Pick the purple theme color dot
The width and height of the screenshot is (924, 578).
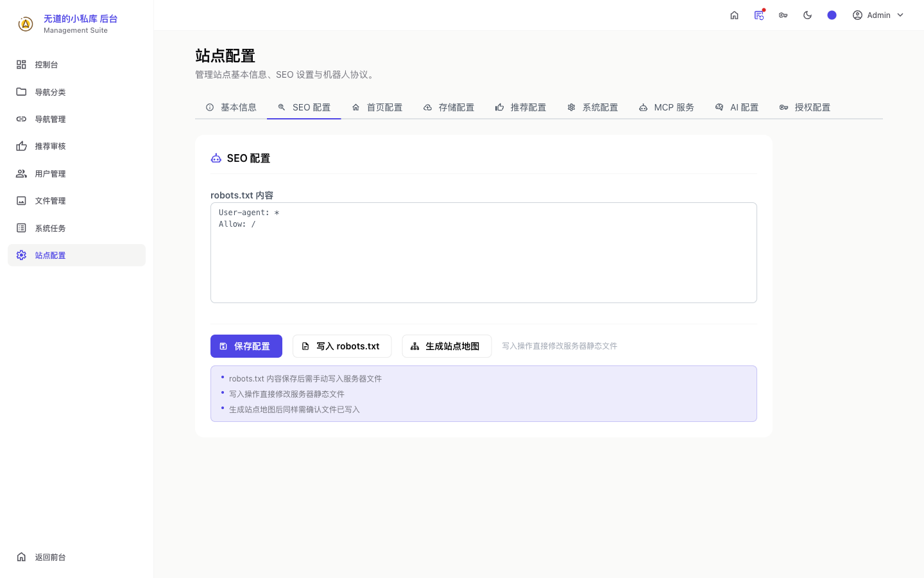click(x=832, y=15)
